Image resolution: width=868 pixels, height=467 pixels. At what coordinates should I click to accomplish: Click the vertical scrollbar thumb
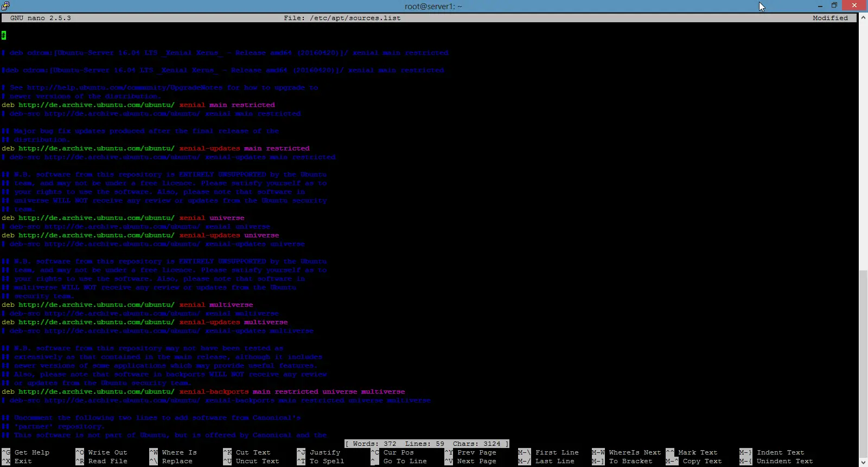tap(863, 364)
